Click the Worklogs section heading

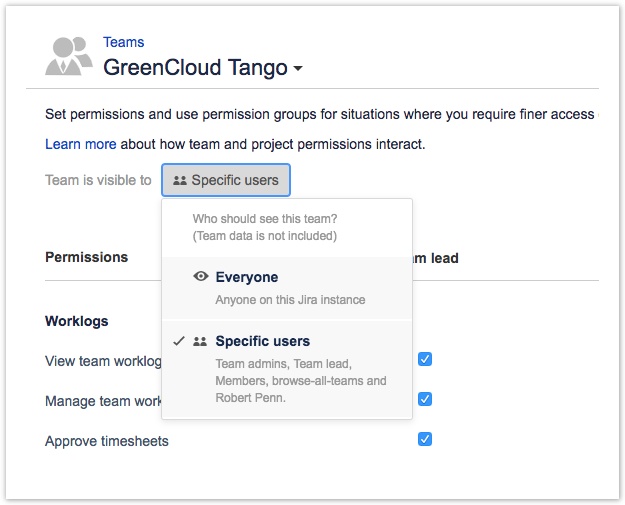click(77, 321)
